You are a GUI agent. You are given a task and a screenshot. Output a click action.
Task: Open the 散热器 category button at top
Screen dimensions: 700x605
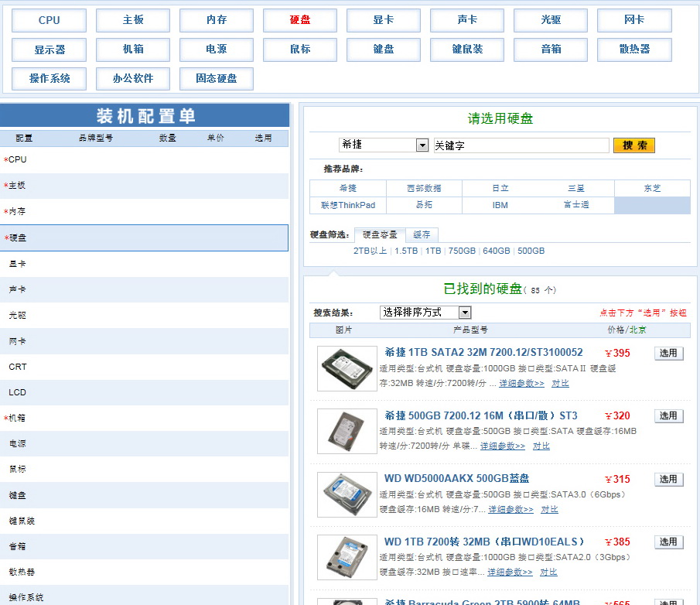click(634, 50)
